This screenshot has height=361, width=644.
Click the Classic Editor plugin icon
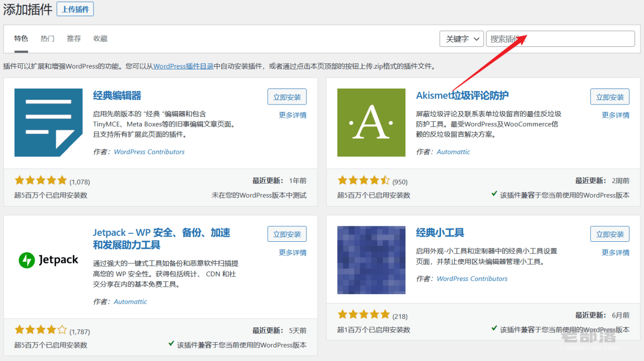tap(48, 123)
